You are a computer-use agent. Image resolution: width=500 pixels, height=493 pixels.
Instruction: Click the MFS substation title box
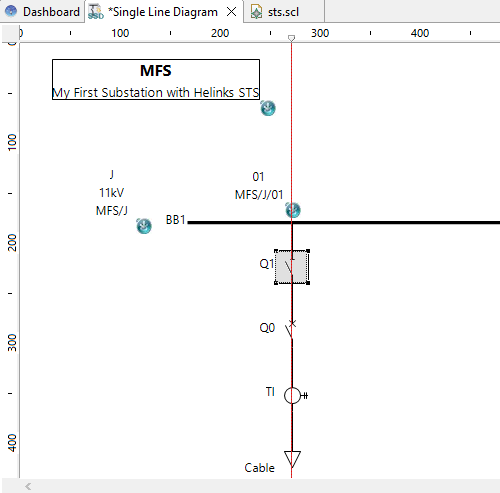click(156, 79)
